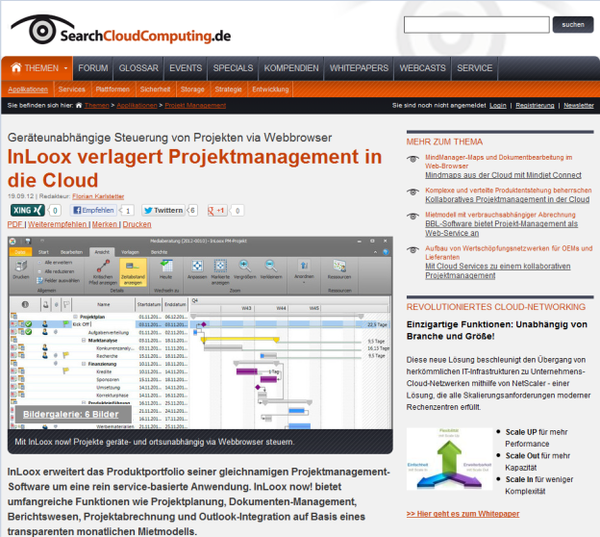Select Services in the orange submenu

(72, 89)
